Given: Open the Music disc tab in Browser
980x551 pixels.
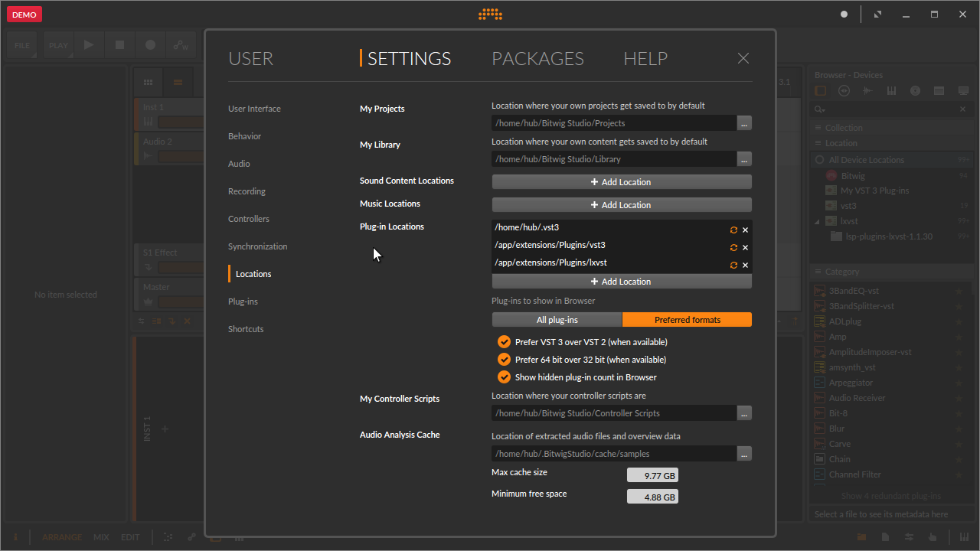Looking at the screenshot, I should (915, 90).
